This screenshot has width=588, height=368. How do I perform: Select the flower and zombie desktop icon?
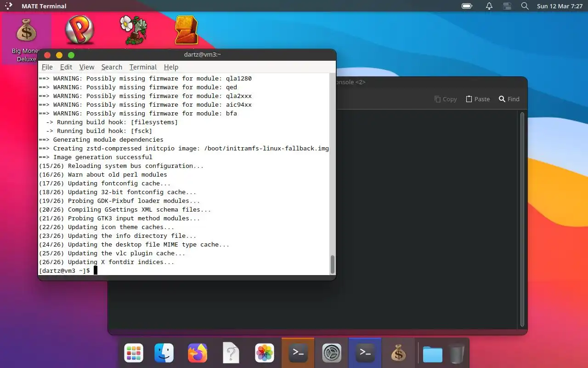coord(133,30)
